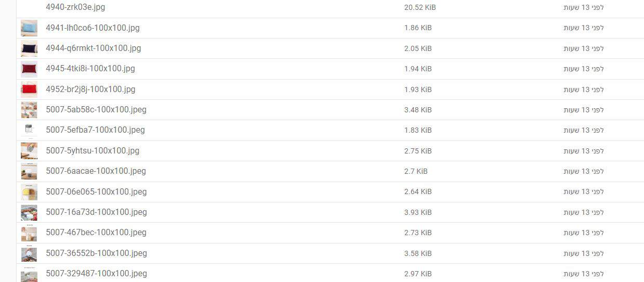Select thumbnail beside 5007-5efba7-100x100.jpeg
Viewport: 644px width, 282px height.
[29, 130]
